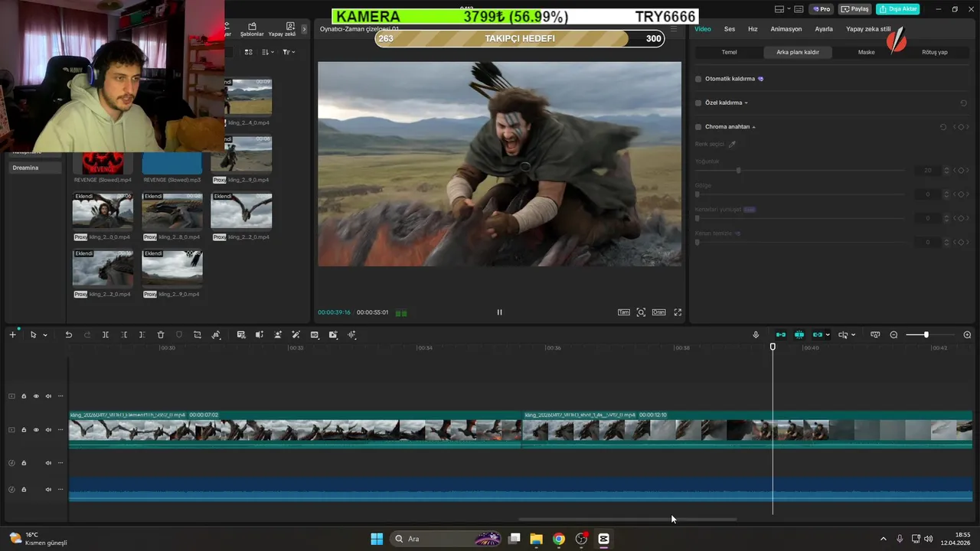
Task: Open the green scopes icon beside the timecode
Action: click(401, 312)
